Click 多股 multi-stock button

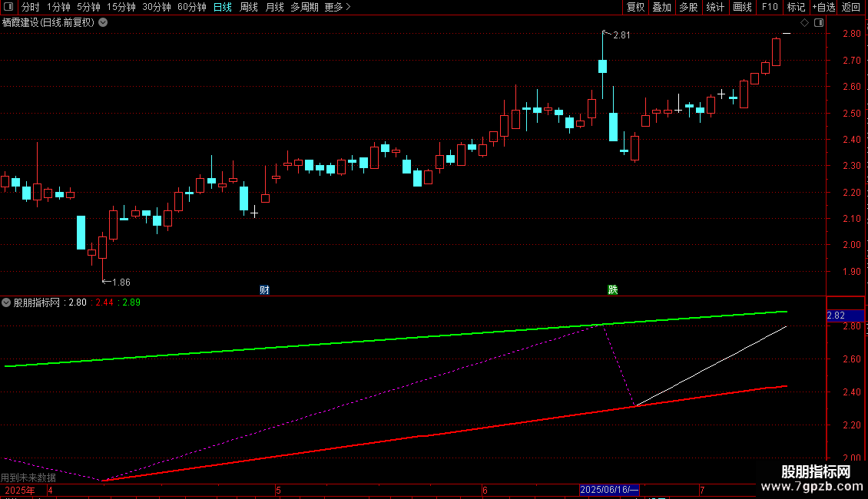click(688, 7)
